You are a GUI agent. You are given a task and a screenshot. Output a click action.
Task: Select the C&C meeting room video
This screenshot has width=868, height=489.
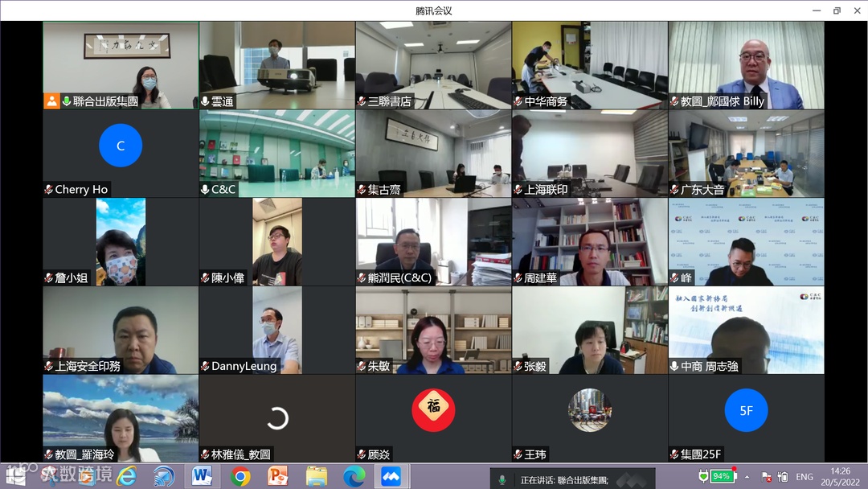[x=276, y=154]
